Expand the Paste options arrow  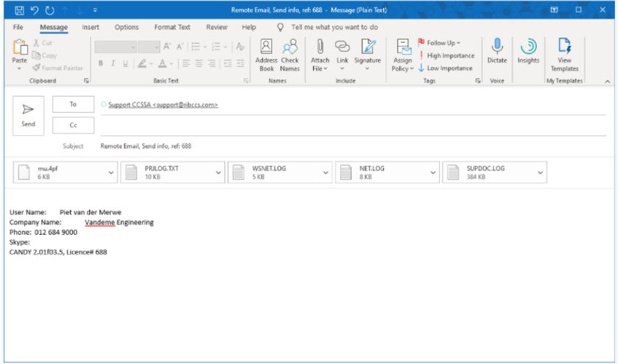point(19,69)
